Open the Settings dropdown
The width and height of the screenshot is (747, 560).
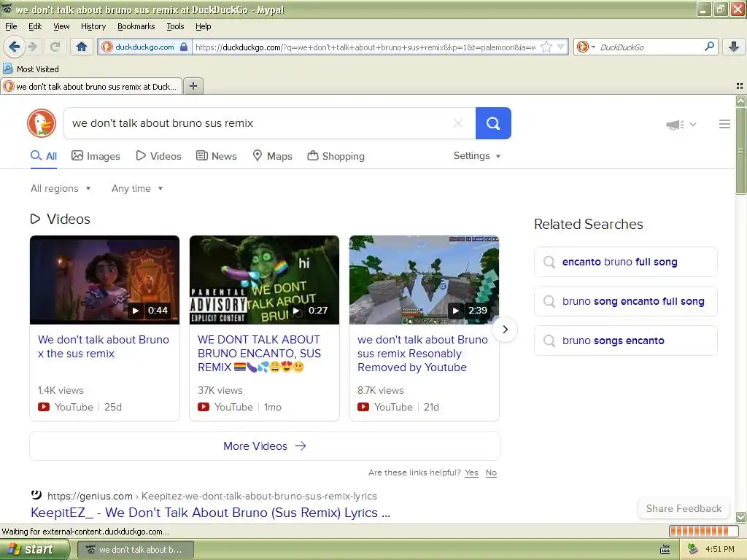point(477,156)
